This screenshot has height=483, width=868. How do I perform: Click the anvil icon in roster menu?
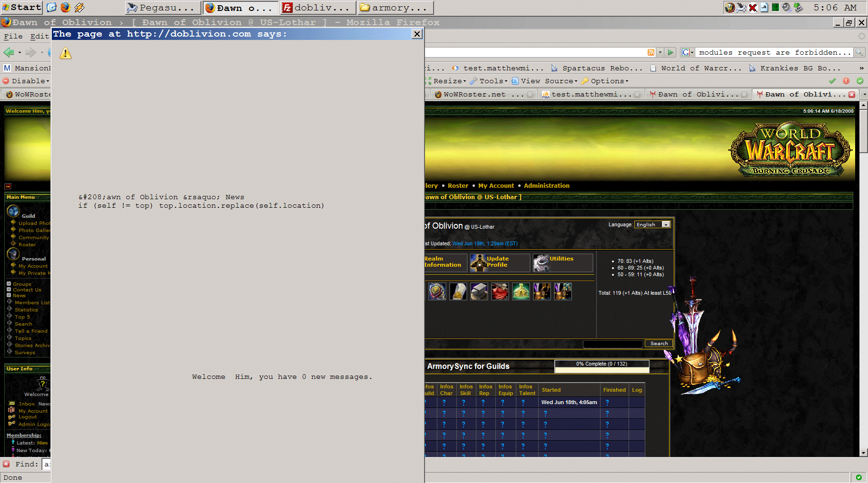point(479,291)
